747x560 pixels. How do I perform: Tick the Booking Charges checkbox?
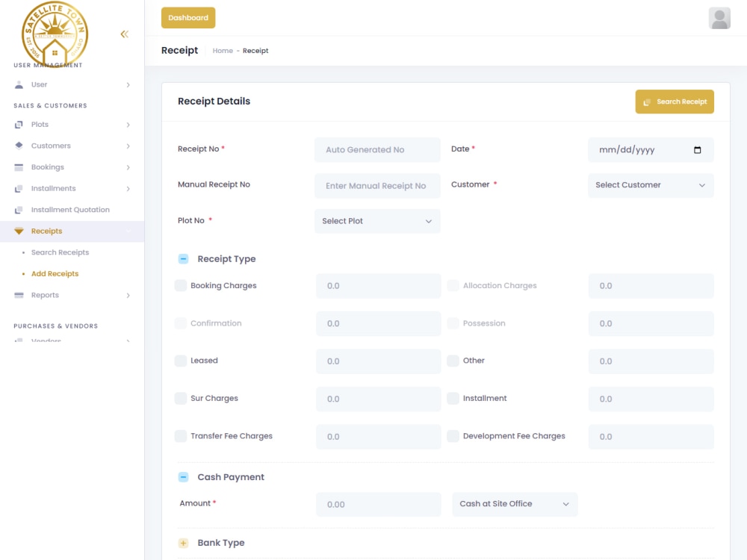tap(181, 285)
